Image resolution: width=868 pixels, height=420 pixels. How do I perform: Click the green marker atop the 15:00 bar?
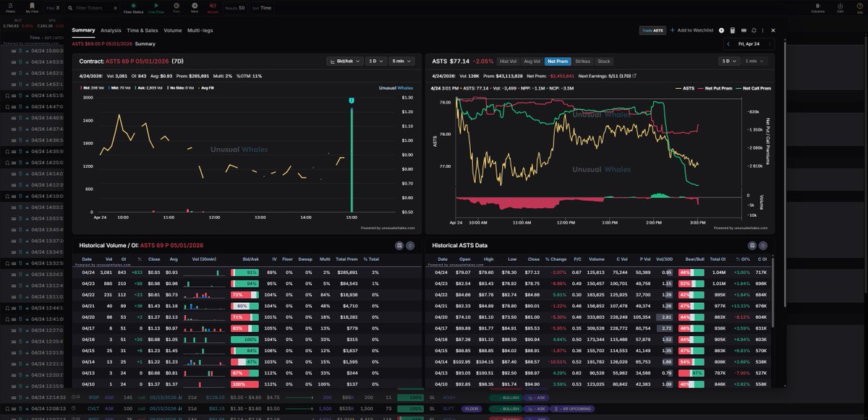click(x=352, y=100)
